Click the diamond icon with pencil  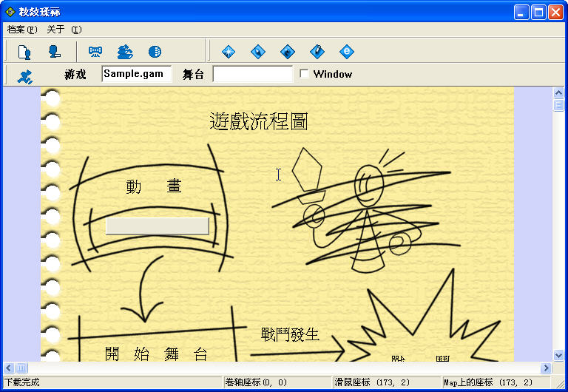pyautogui.click(x=317, y=52)
